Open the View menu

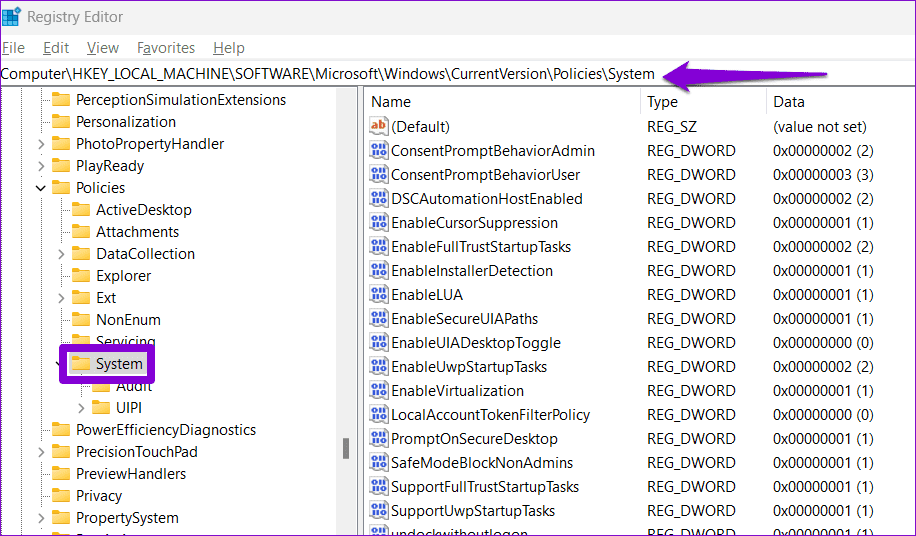[103, 48]
